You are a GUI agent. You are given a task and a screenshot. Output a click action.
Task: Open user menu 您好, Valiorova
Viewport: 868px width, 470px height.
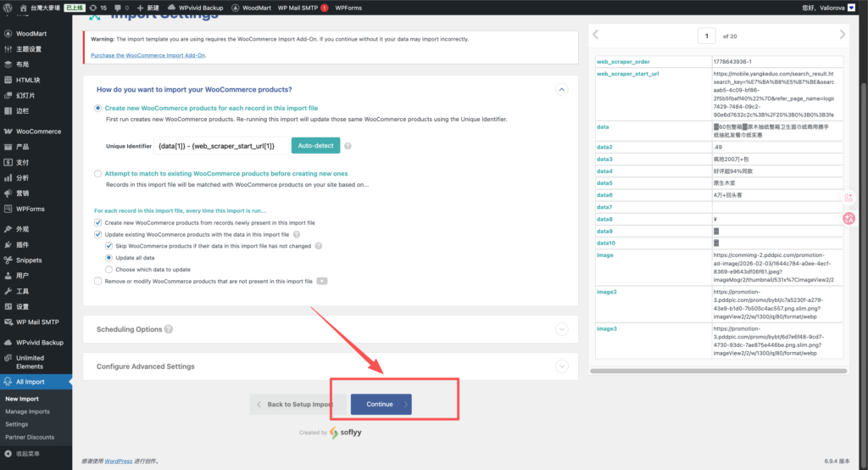point(828,8)
